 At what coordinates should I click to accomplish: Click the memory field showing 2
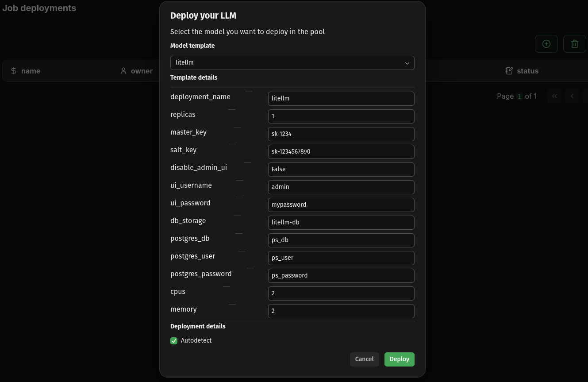[341, 311]
